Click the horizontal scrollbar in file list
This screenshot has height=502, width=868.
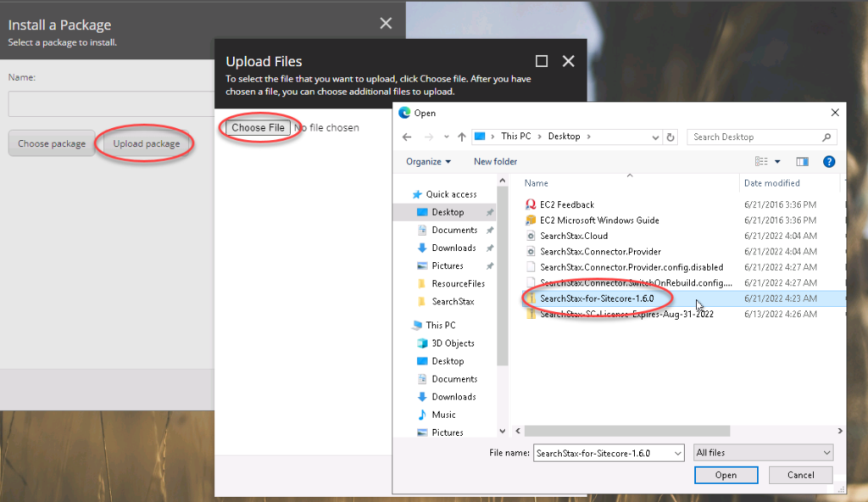[626, 431]
